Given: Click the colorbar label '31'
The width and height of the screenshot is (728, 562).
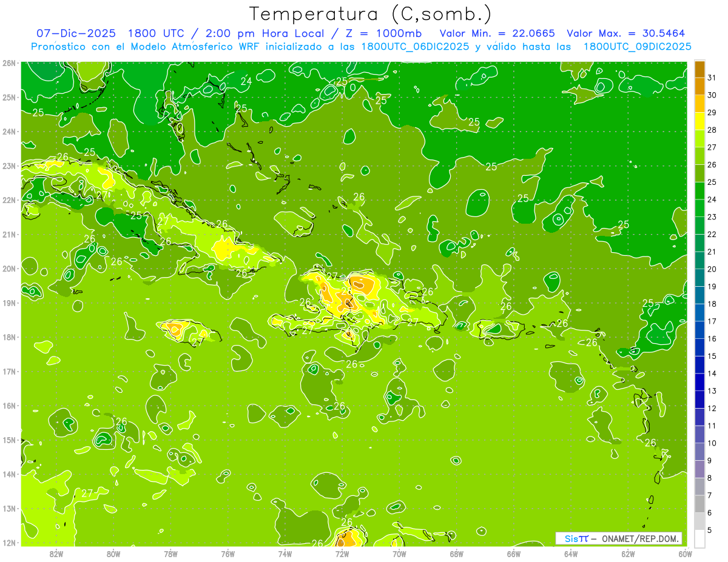Looking at the screenshot, I should tap(712, 78).
